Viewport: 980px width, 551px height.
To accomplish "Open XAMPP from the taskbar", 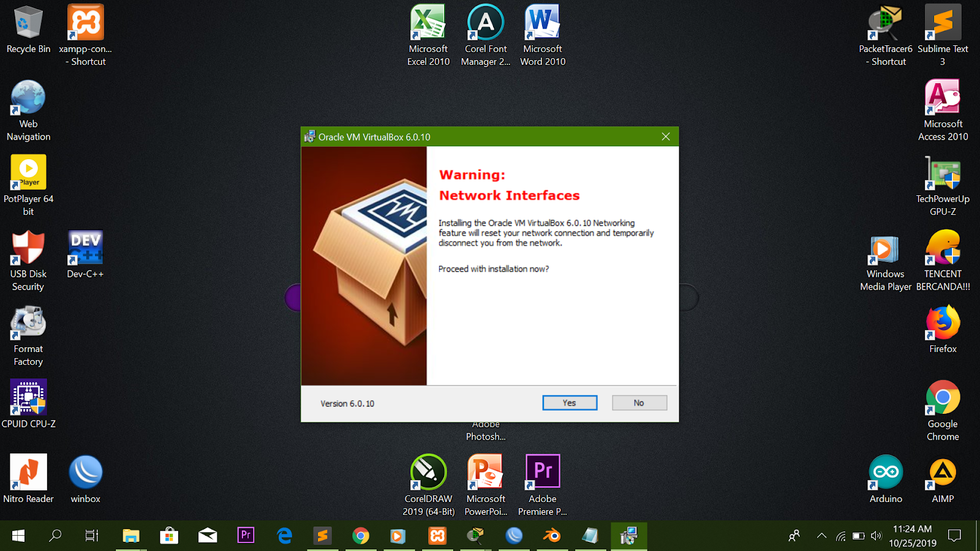I will (437, 536).
